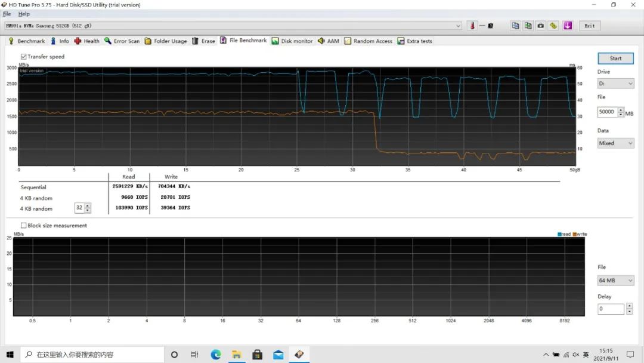Open the Data pattern Mixed dropdown
This screenshot has width=644, height=363.
click(615, 143)
